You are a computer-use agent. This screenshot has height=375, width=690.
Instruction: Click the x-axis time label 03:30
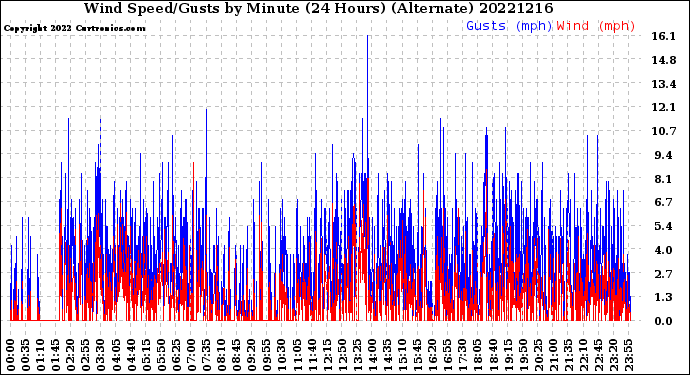click(x=101, y=355)
